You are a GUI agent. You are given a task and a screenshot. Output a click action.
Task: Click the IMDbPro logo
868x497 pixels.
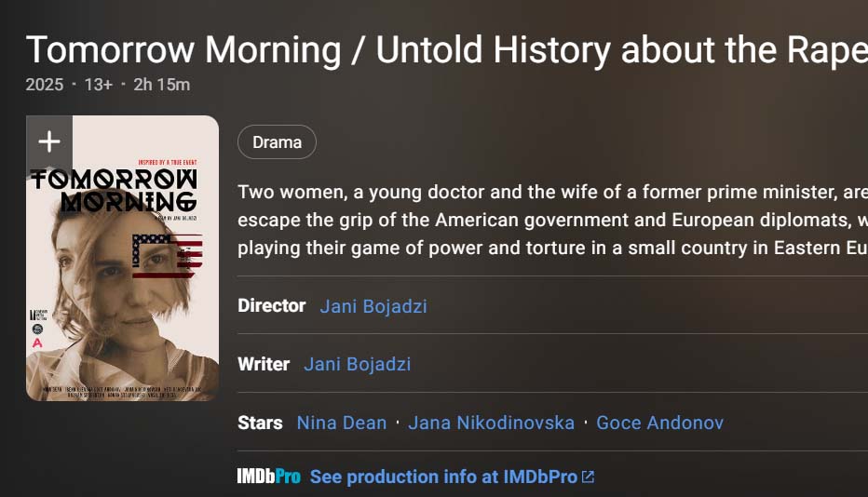coord(268,477)
